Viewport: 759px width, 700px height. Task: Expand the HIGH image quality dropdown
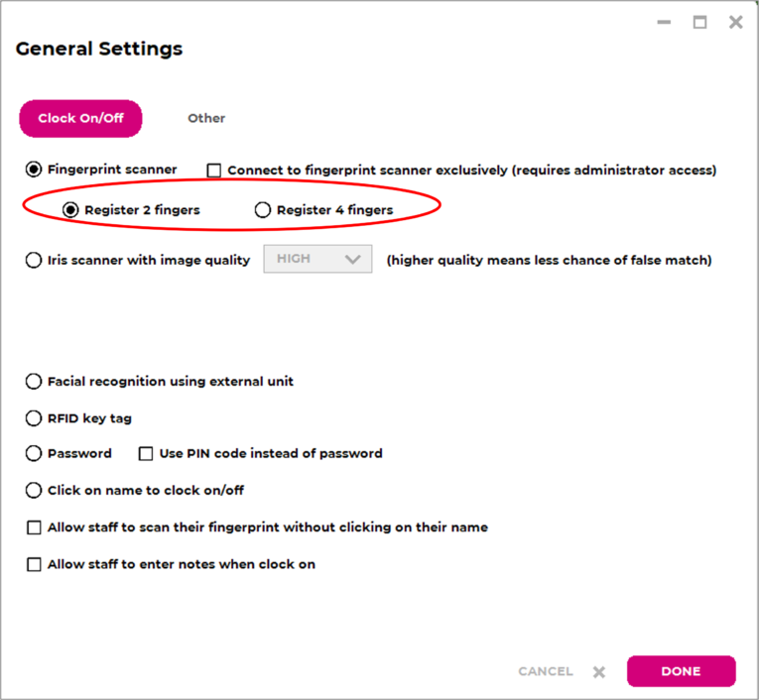point(317,259)
